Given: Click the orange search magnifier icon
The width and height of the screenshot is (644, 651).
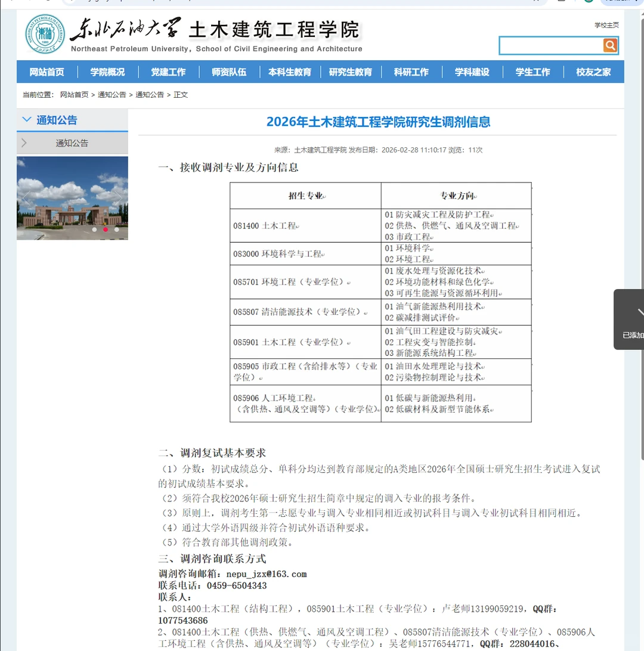Looking at the screenshot, I should (x=609, y=45).
